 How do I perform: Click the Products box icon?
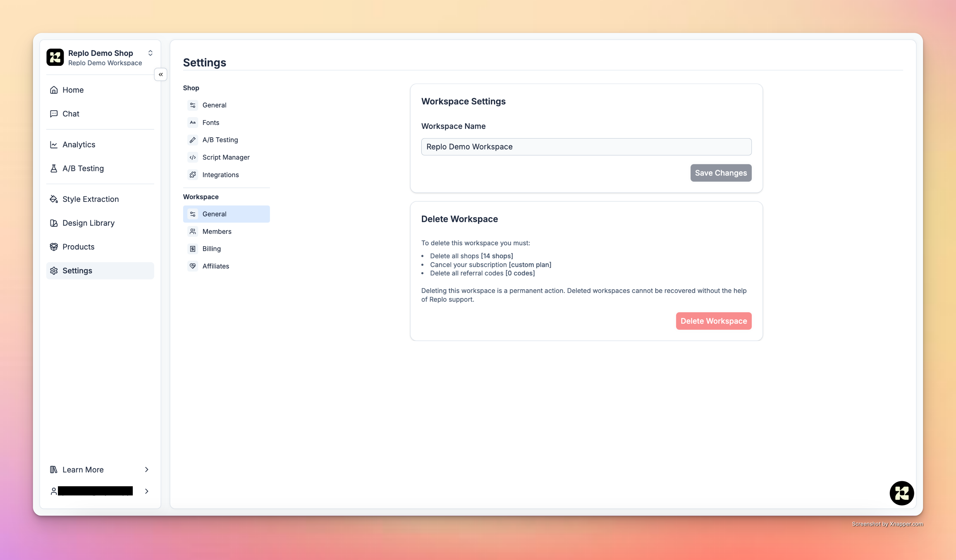click(x=54, y=247)
